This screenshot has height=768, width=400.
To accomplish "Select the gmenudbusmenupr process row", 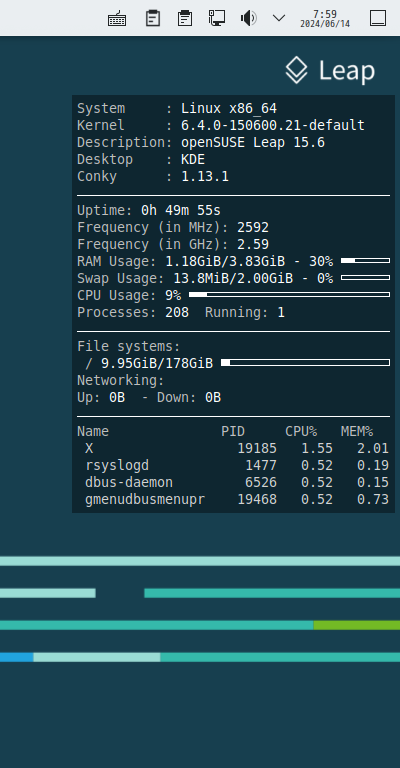I will point(233,500).
